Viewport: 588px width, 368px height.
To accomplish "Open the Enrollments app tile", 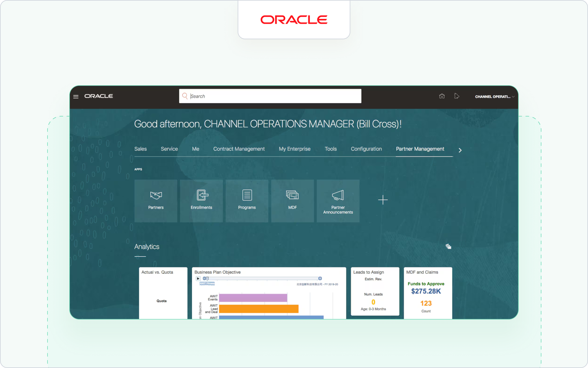I will [201, 201].
